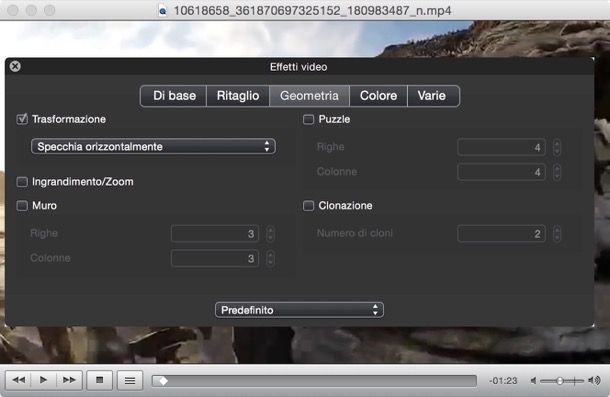Enable the Clonazione checkbox

pos(309,206)
